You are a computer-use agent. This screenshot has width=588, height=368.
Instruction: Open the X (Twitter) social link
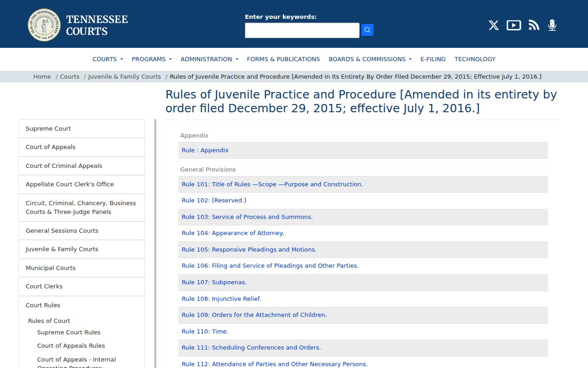coord(494,25)
